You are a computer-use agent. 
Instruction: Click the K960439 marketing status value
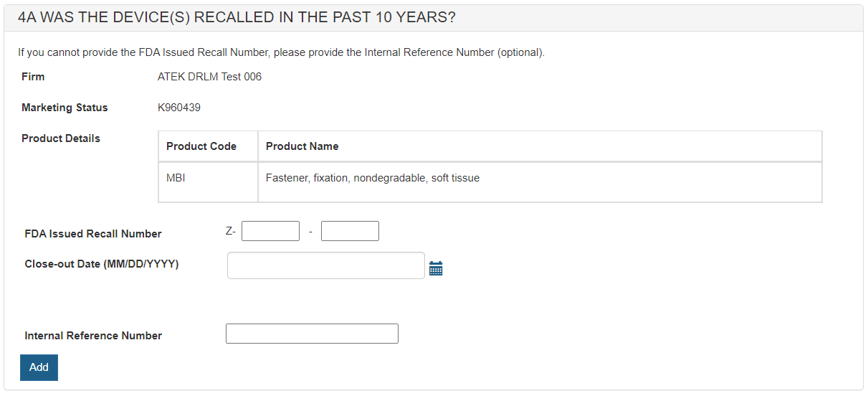point(179,108)
